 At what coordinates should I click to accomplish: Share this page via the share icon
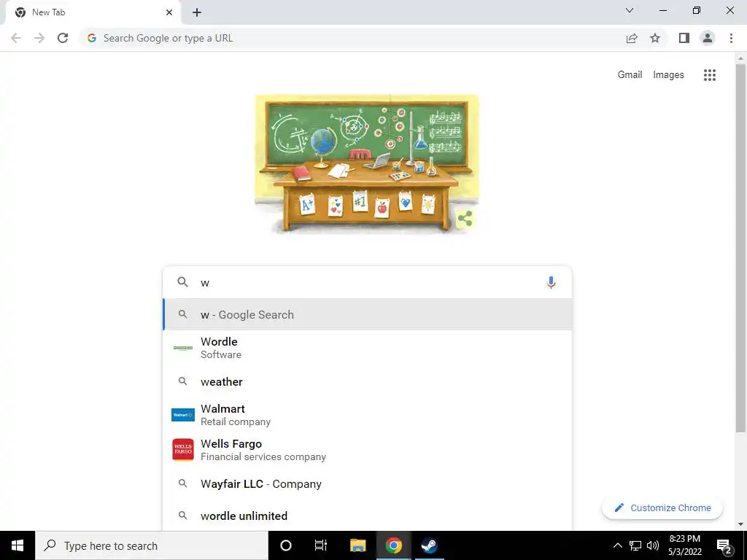[632, 38]
